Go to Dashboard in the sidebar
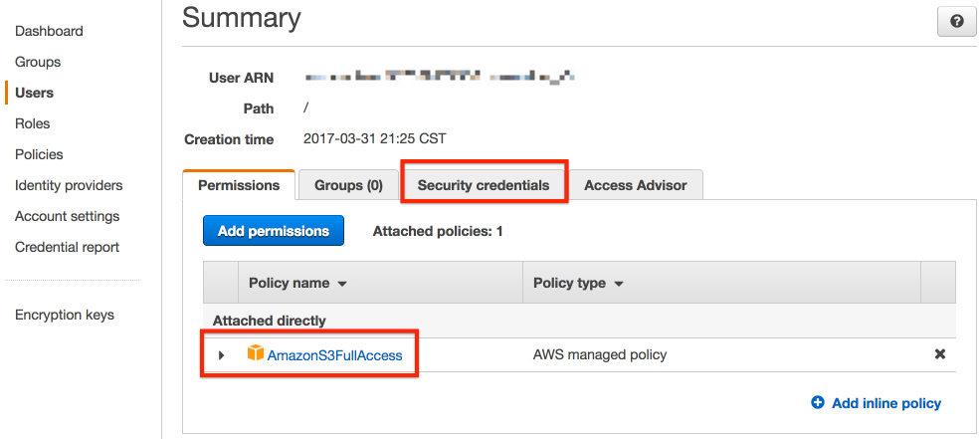Viewport: 980px width, 439px height. click(x=49, y=31)
